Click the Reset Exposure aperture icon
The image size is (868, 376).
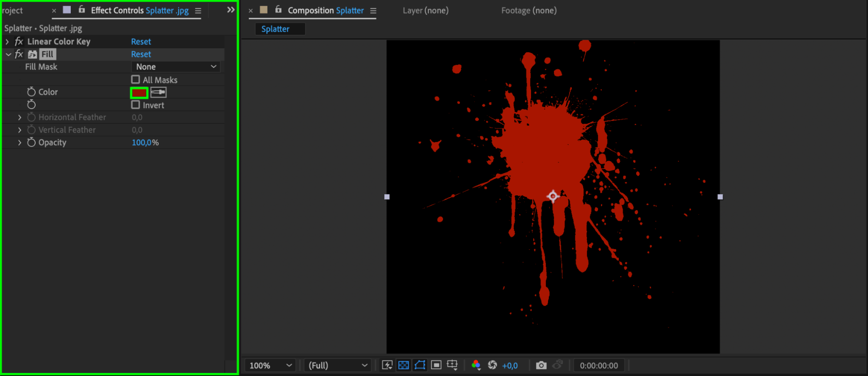pyautogui.click(x=492, y=365)
